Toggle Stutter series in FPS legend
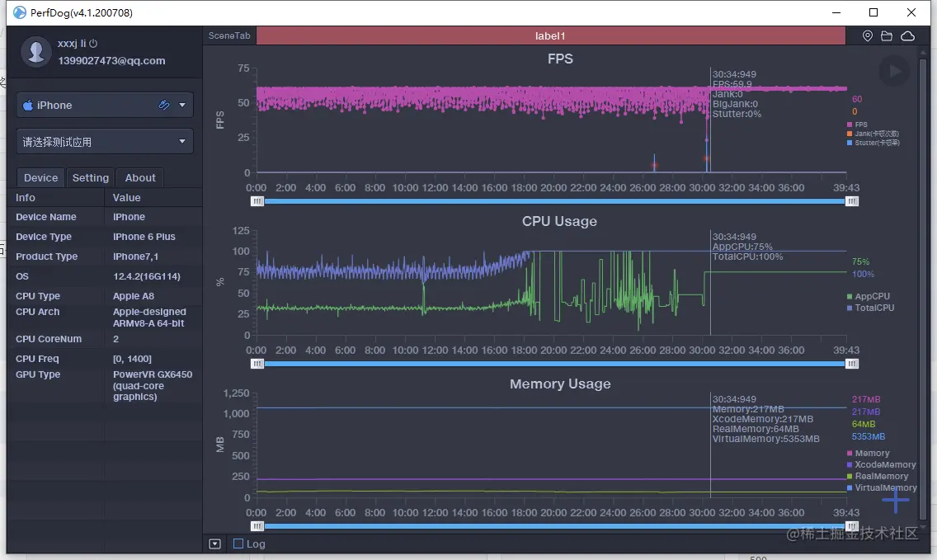 (873, 143)
